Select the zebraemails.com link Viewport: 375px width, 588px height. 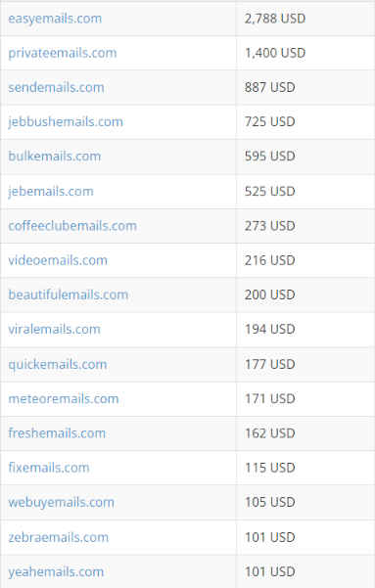click(x=58, y=537)
